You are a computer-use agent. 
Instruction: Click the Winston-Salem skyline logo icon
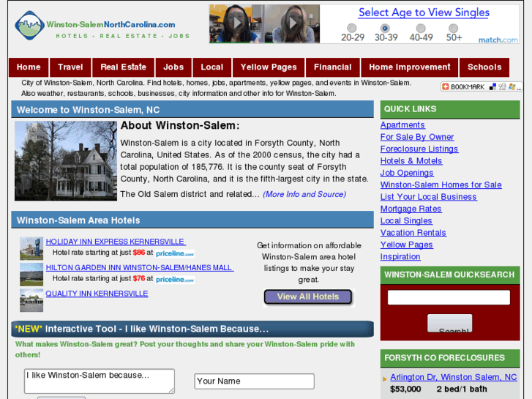(x=29, y=26)
